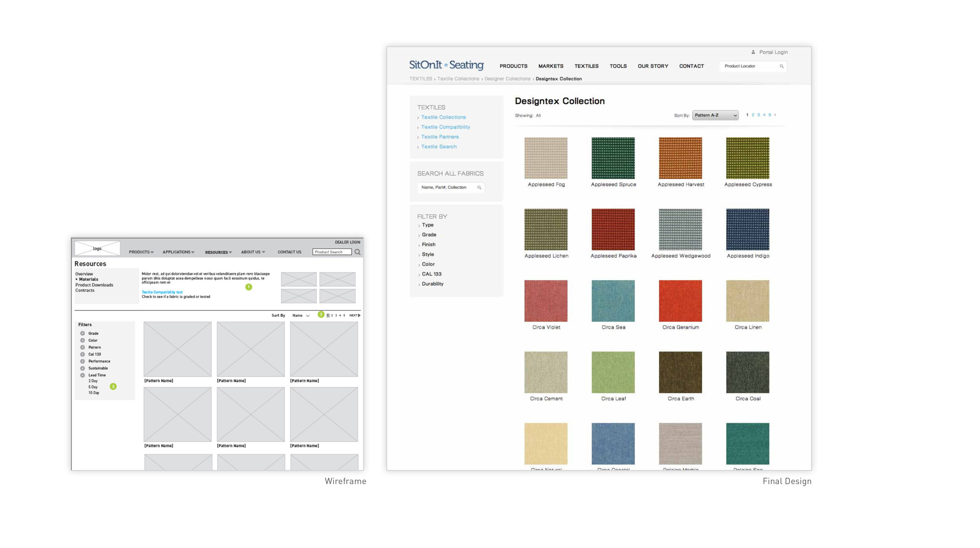Click the Name, Part#, Collection search field
Screen dimensions: 980x548
tap(451, 188)
